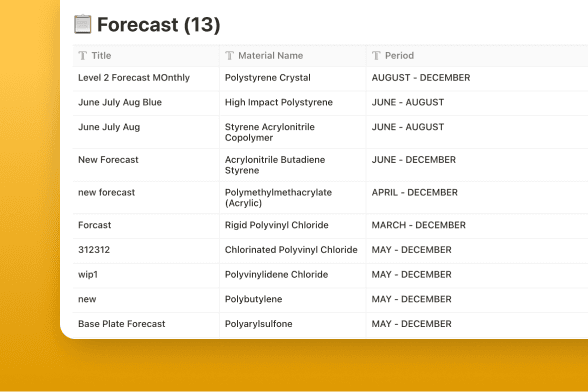Open the Period column header menu

pos(477,56)
